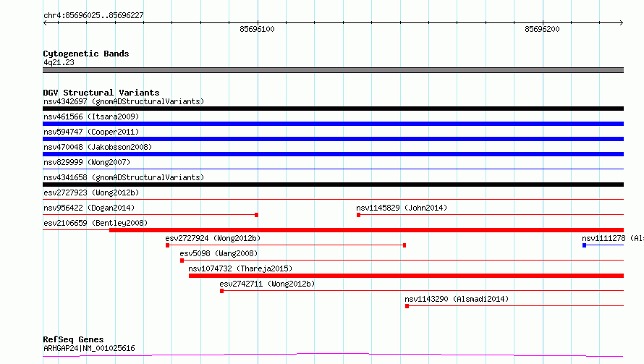Click the blue bar under nsv594747

333,139
